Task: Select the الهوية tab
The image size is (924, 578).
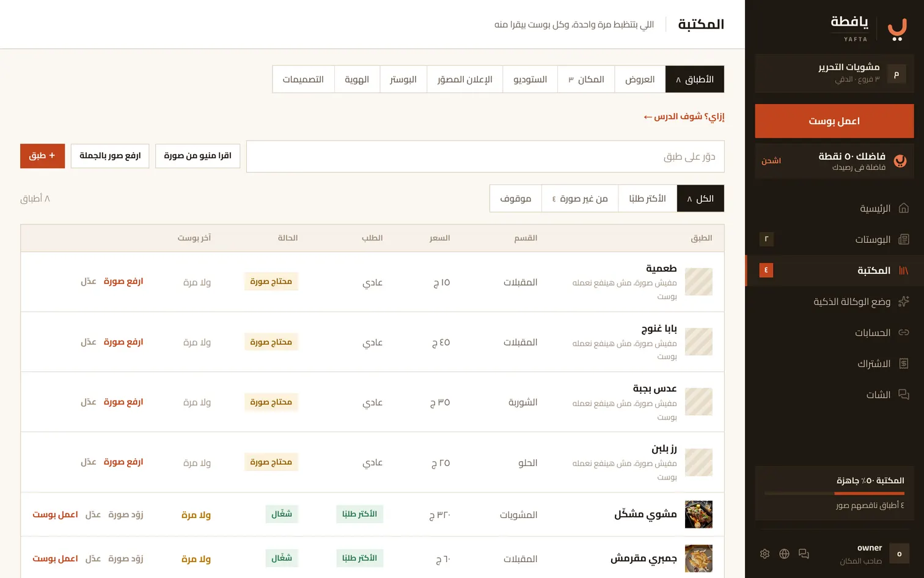Action: click(357, 80)
